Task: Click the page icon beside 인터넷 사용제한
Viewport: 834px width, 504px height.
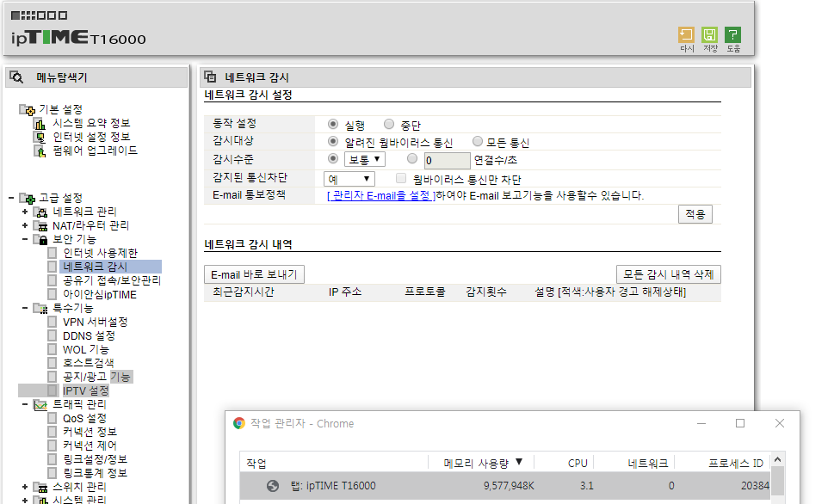Action: click(53, 253)
